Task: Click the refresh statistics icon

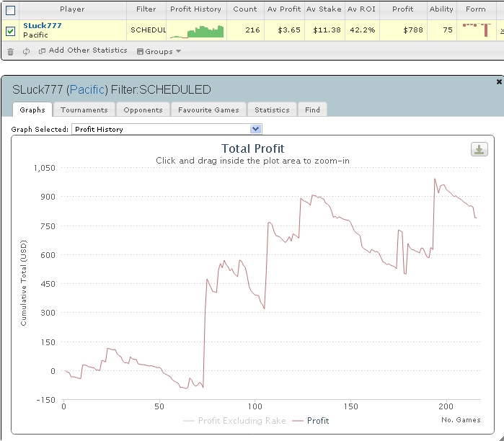Action: (x=27, y=51)
